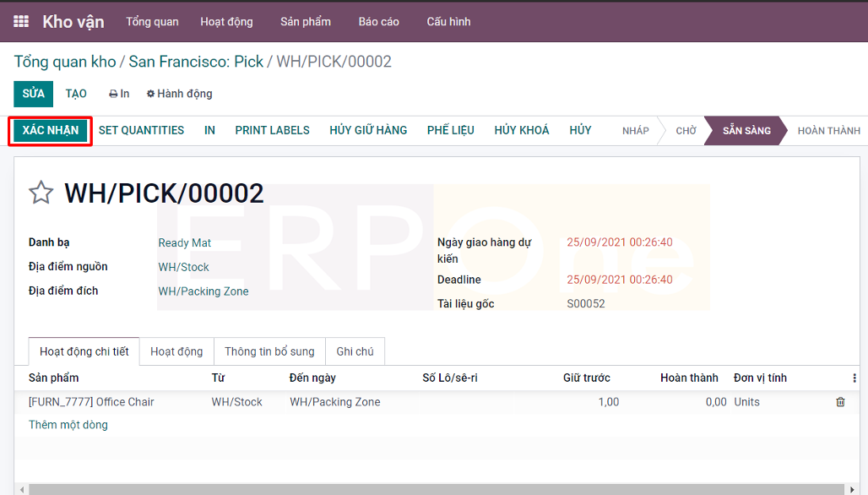
Task: Click the HỦY KHOÁ unlock button
Action: click(522, 131)
